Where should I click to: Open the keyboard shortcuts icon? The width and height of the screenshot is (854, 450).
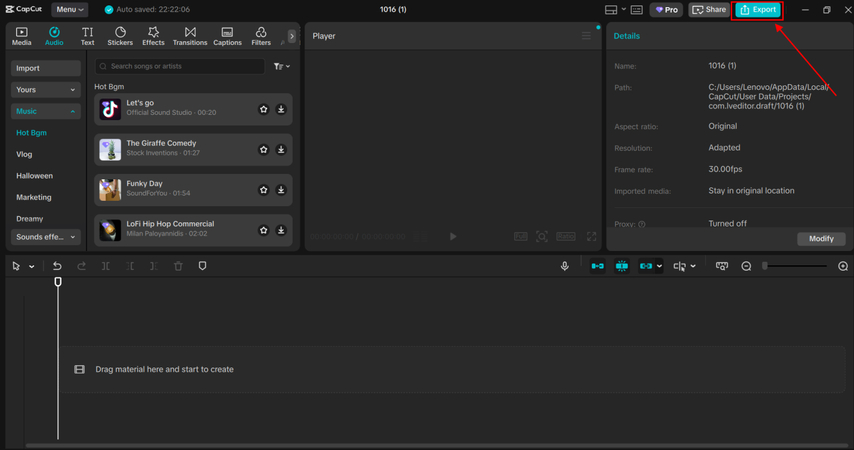coord(637,10)
